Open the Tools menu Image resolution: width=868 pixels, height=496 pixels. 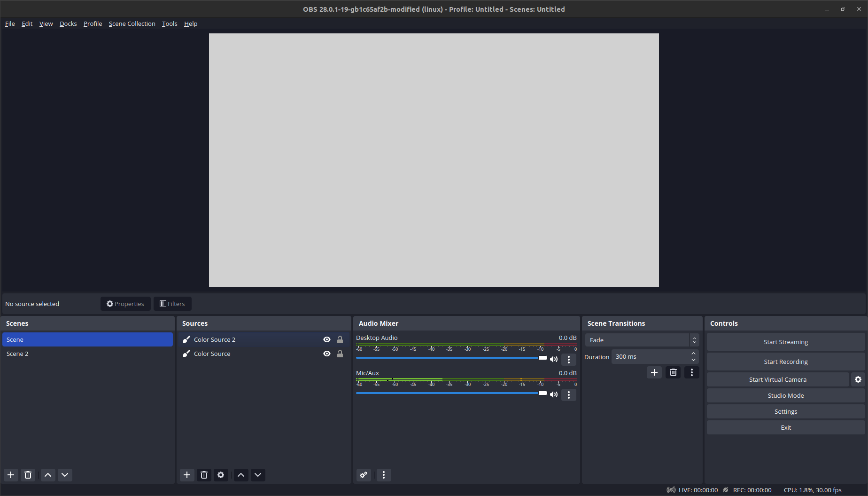(x=169, y=24)
